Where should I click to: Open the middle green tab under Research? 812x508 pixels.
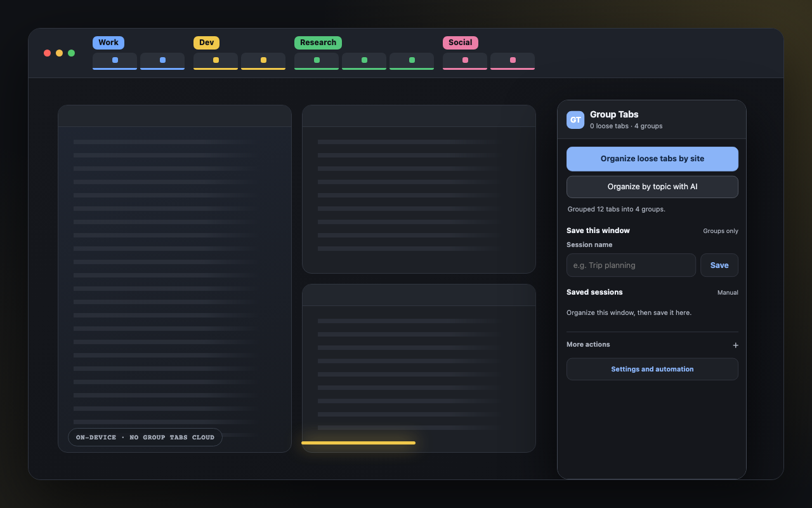364,61
